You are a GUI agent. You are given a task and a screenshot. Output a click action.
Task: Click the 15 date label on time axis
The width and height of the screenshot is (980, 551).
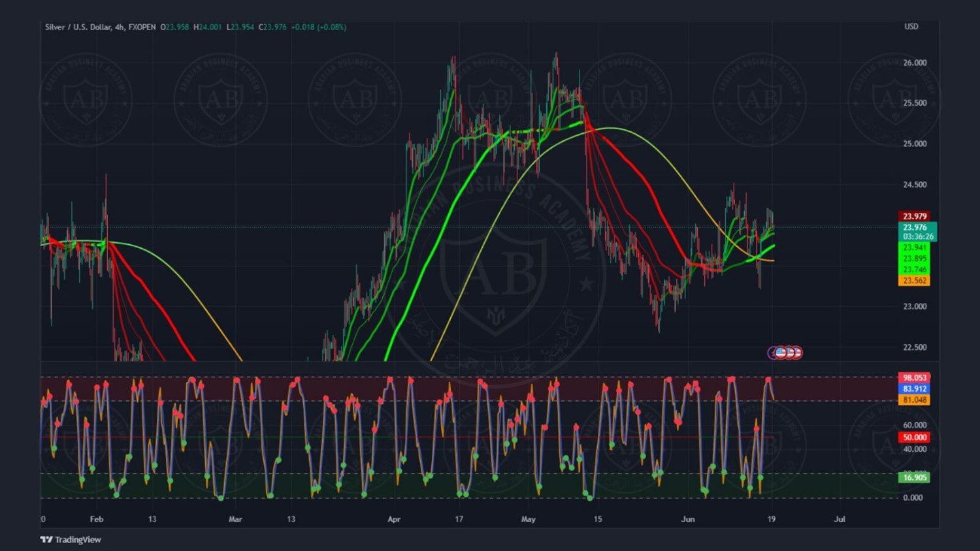tap(598, 519)
